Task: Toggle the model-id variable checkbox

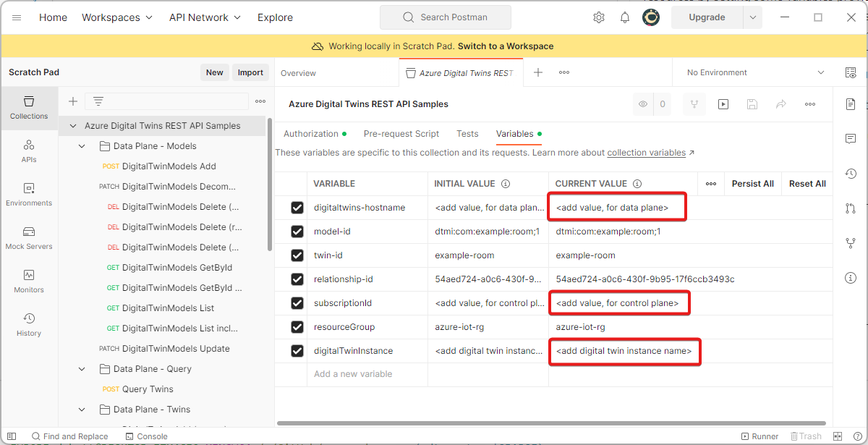Action: click(x=297, y=232)
